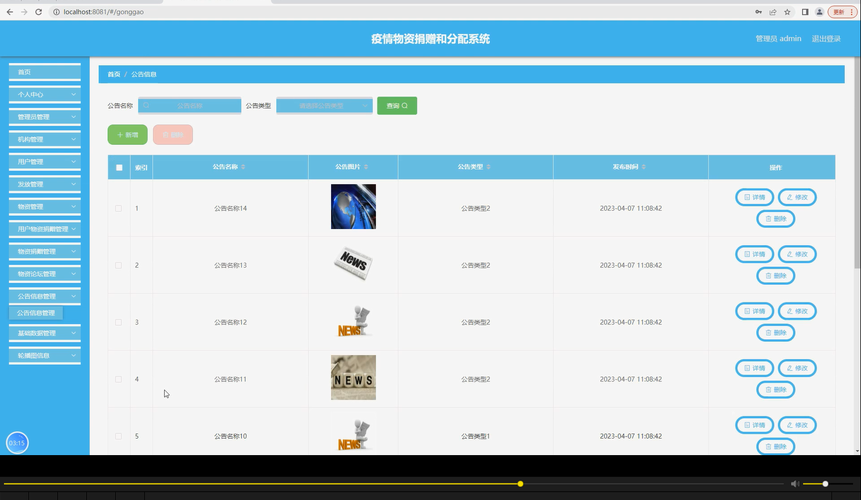Click 删除 for 公告名称12
Image resolution: width=861 pixels, height=500 pixels.
776,333
